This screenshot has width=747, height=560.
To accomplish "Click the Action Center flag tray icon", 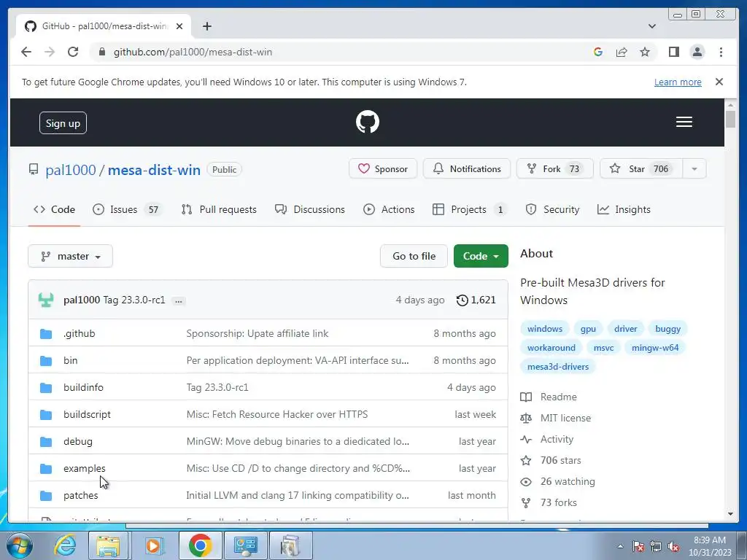I will 638,546.
